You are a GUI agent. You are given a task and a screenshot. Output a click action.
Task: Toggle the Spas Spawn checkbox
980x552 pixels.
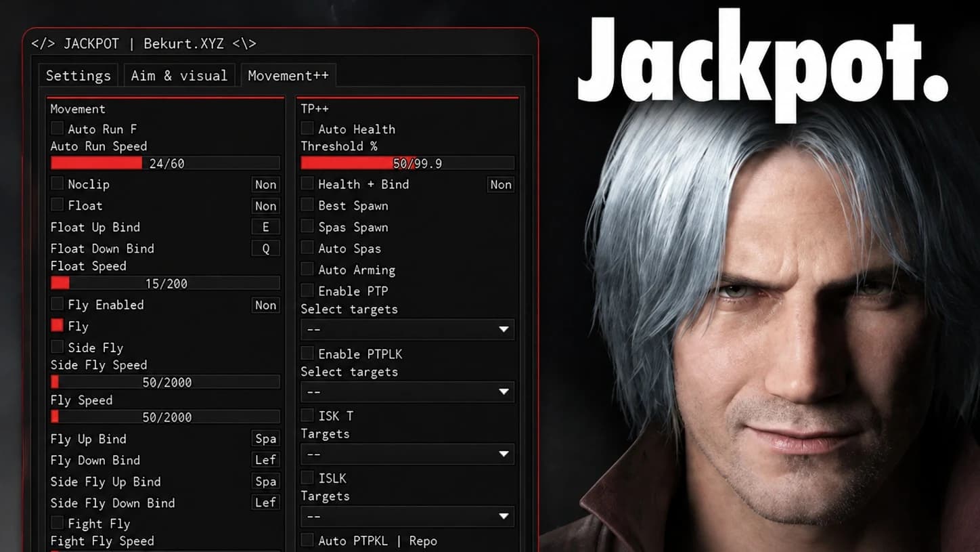tap(307, 227)
